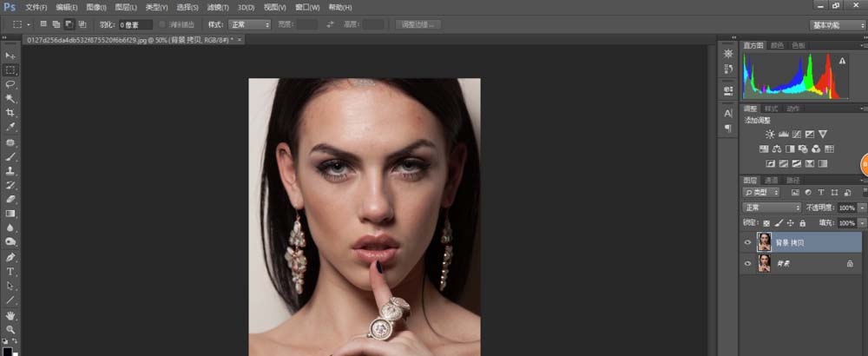Toggle visibility of the 背景 layer
This screenshot has height=356, width=868.
tap(747, 262)
